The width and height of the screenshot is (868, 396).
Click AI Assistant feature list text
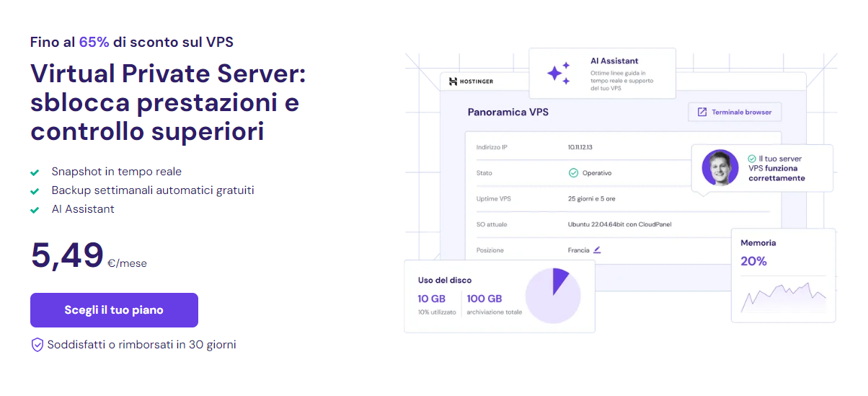(x=83, y=209)
